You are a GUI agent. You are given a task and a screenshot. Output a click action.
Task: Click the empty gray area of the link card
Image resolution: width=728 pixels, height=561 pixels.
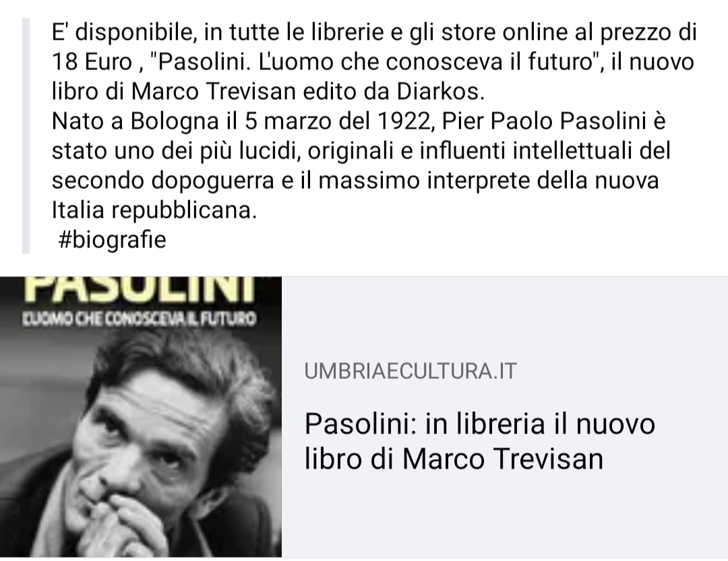(x=505, y=316)
